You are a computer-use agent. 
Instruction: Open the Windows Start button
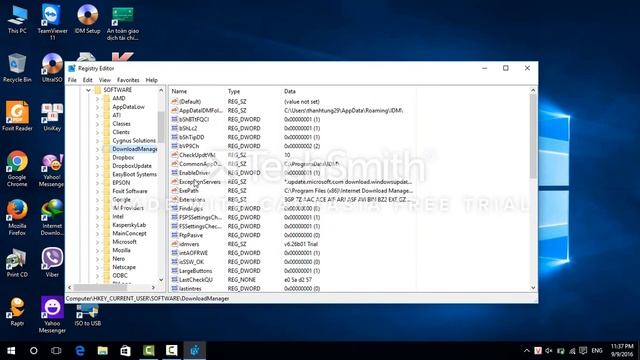(x=11, y=351)
